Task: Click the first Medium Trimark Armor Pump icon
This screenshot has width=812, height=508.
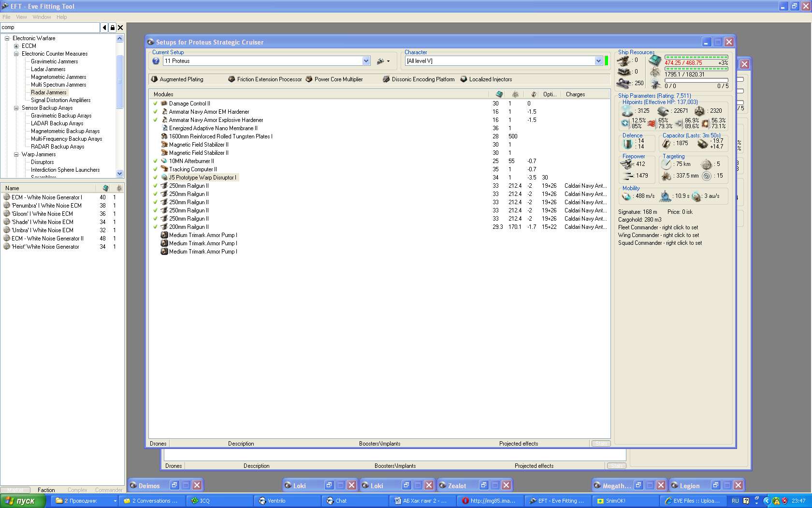Action: click(x=164, y=235)
